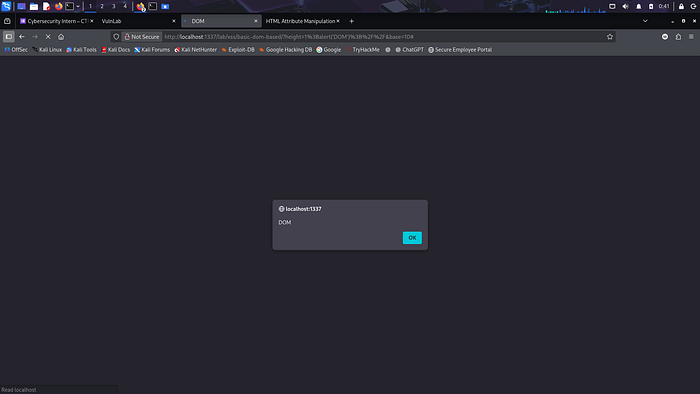Stop loading the page
The image size is (700, 394).
[48, 37]
